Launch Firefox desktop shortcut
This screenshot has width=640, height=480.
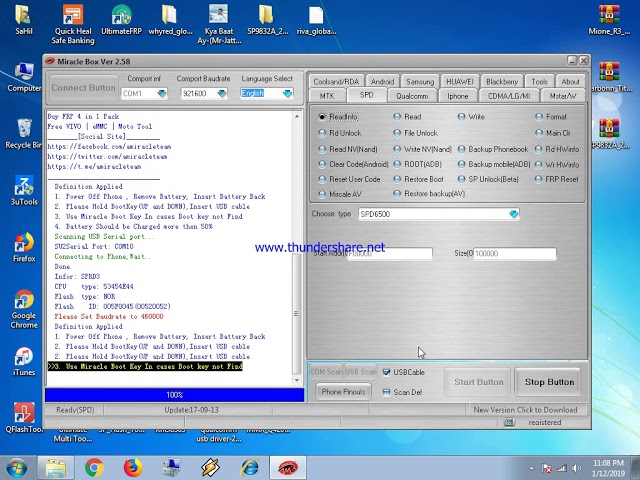click(24, 247)
